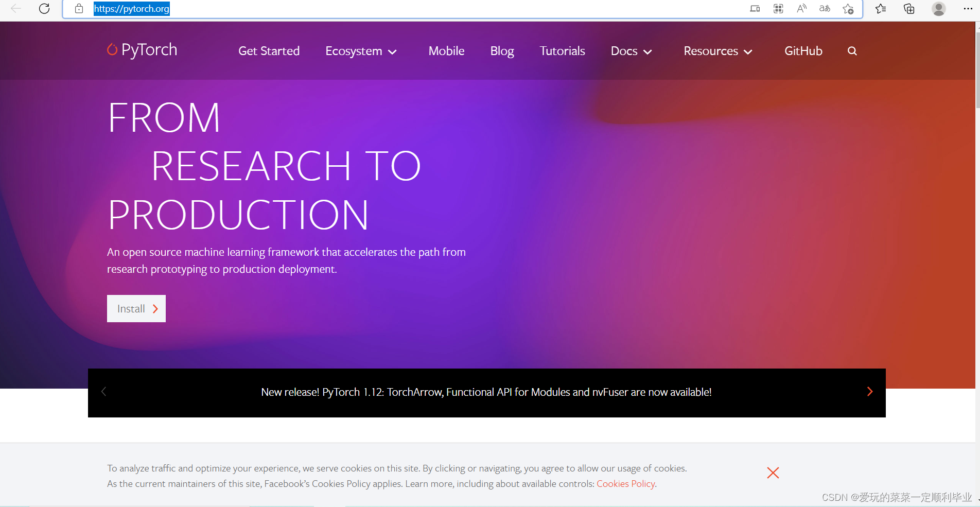Open Immersive Reader in the address bar
The image size is (980, 507).
click(x=778, y=9)
